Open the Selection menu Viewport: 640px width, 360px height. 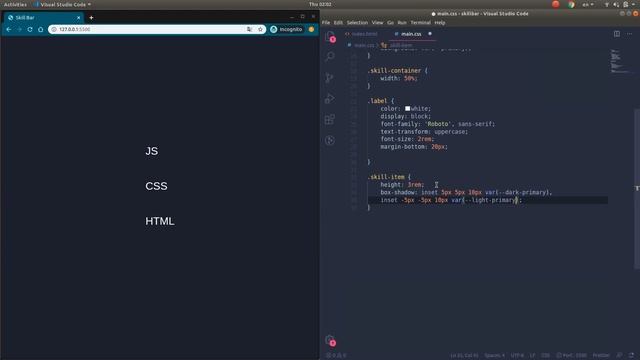point(357,22)
